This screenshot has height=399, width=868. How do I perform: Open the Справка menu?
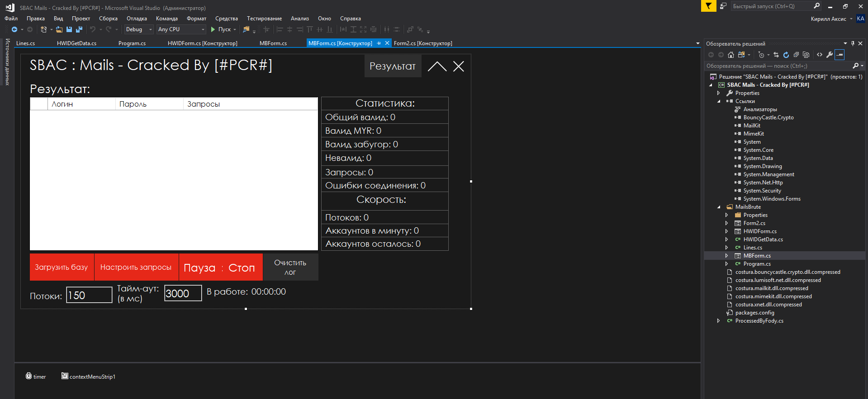click(350, 19)
